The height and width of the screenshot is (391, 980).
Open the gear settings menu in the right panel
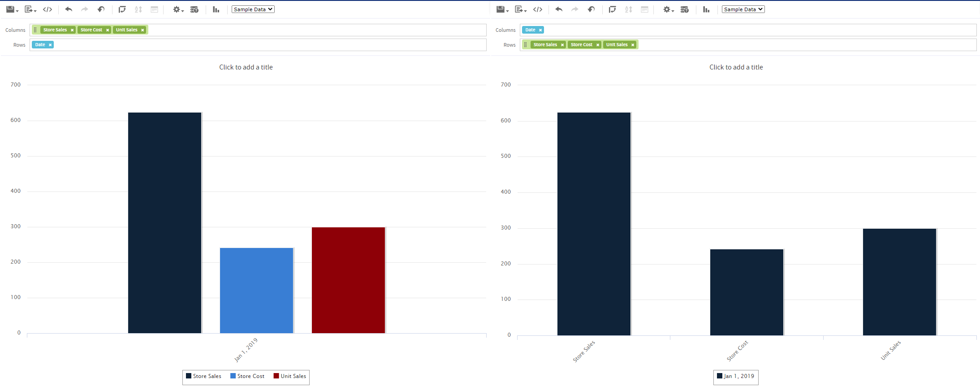point(669,9)
